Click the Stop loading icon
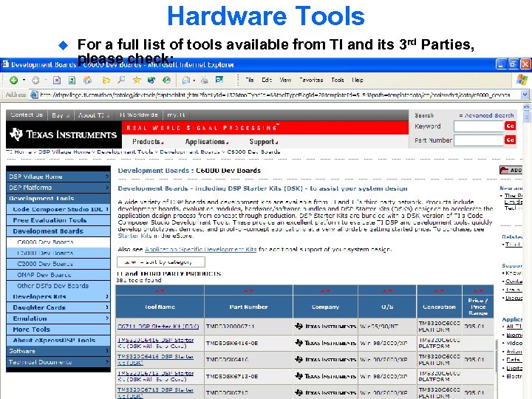 point(57,80)
